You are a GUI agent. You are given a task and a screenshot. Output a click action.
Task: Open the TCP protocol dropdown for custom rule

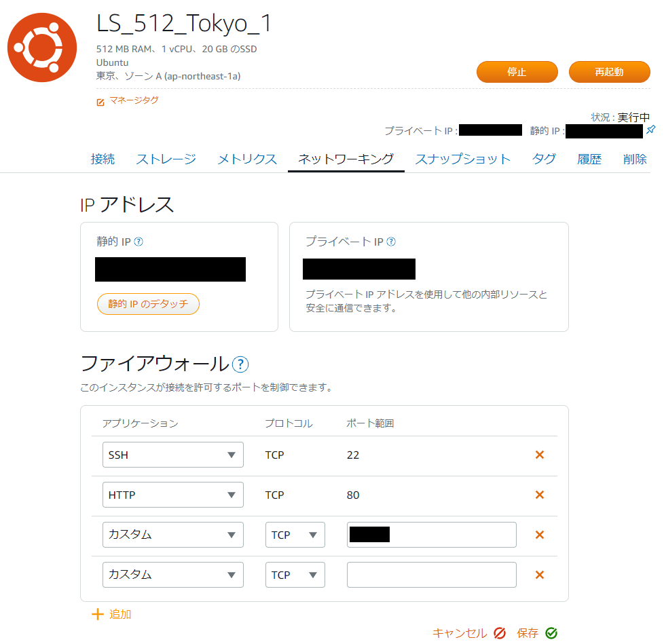tap(295, 535)
